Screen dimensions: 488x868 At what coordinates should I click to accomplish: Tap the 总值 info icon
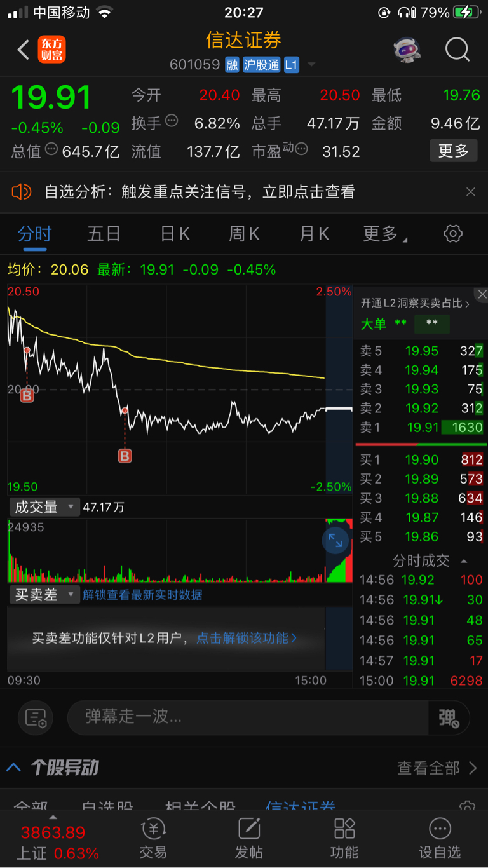coord(51,149)
